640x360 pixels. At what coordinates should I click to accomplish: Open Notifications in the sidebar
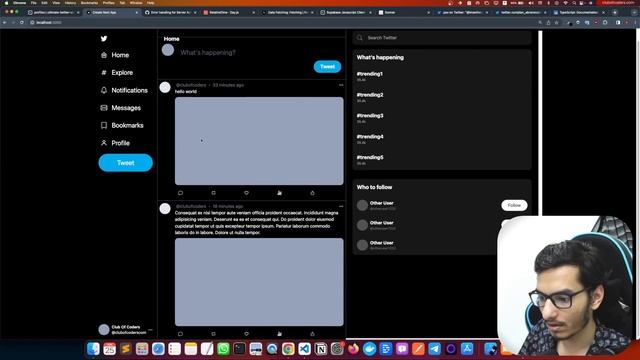[124, 90]
